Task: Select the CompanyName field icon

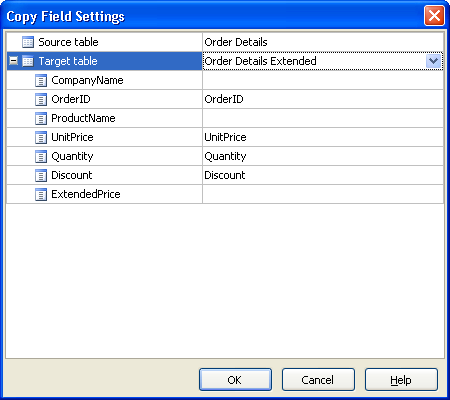Action: point(41,80)
